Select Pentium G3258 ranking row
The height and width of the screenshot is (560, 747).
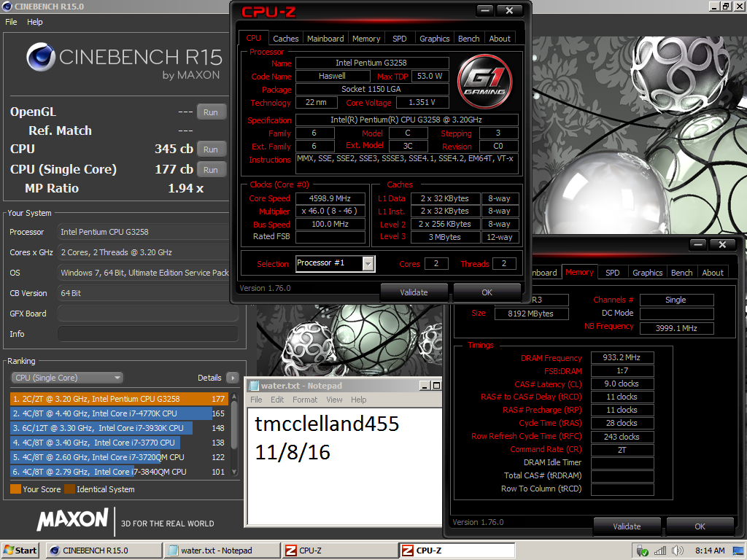pyautogui.click(x=119, y=399)
